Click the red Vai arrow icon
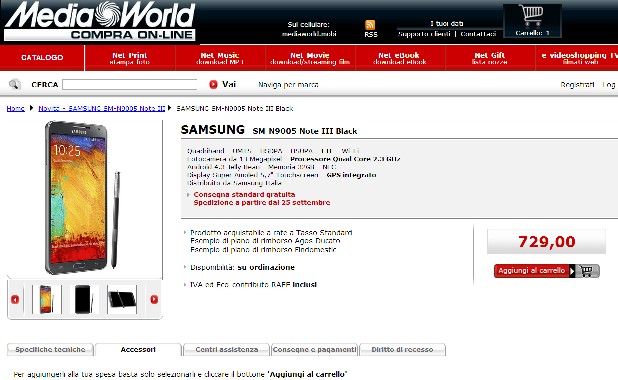Screen dimensions: 618x380 click(x=213, y=84)
